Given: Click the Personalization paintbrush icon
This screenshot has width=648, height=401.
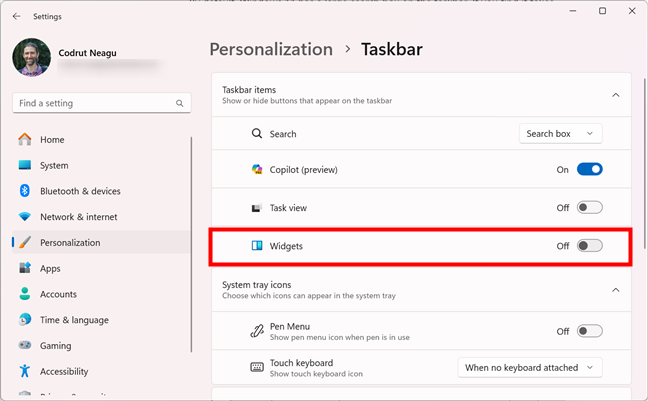Looking at the screenshot, I should tap(25, 242).
